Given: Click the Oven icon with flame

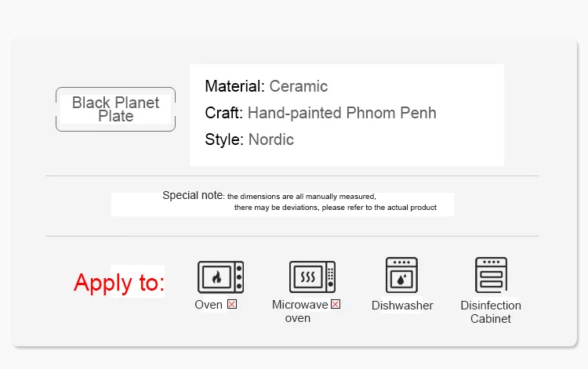Looking at the screenshot, I should click(220, 277).
